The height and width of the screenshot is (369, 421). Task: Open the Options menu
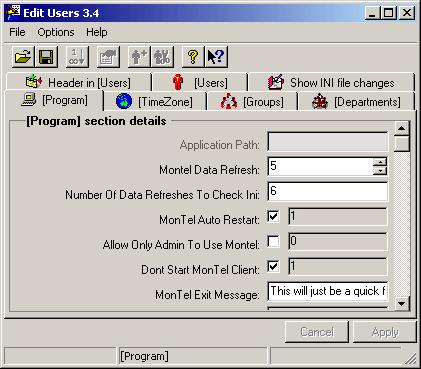pos(56,32)
